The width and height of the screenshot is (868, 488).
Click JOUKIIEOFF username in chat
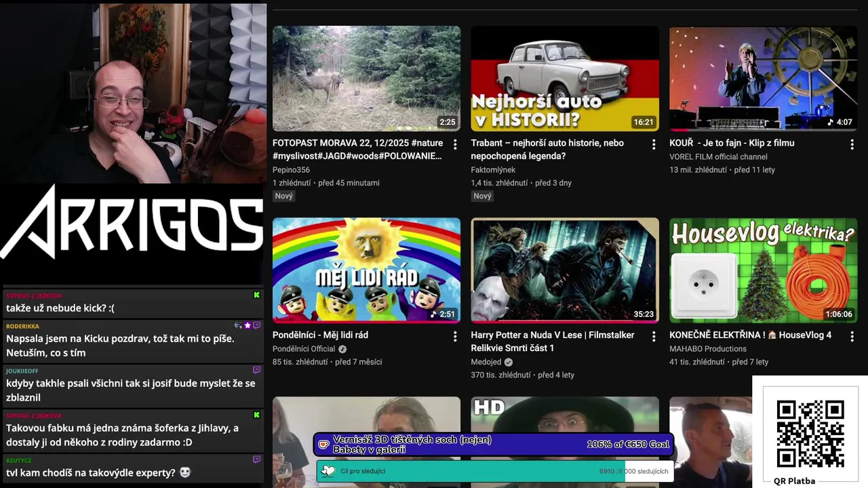pos(22,371)
